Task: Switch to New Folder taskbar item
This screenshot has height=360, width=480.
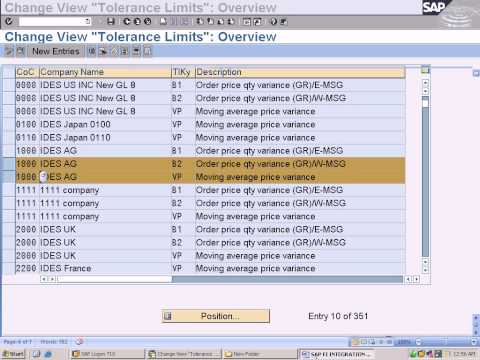Action: point(259,354)
